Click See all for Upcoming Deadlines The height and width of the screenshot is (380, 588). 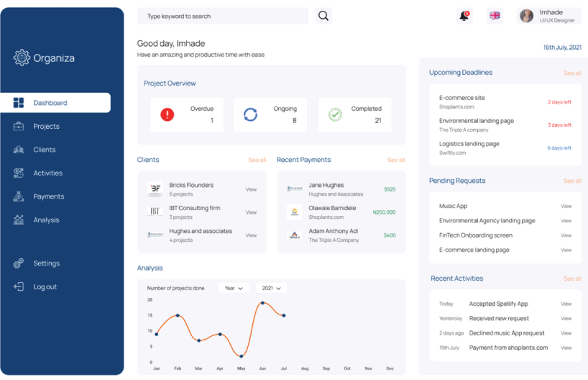(x=572, y=73)
